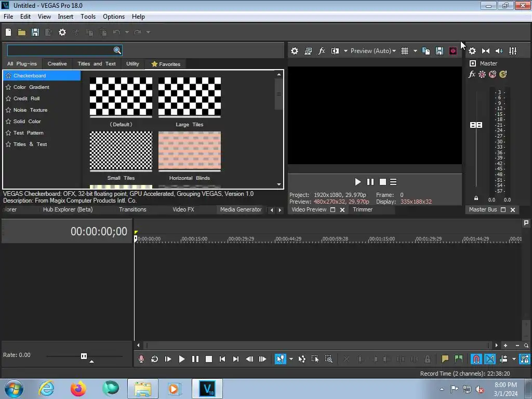
Task: Toggle the Master fader channel lock icon
Action: (x=476, y=198)
